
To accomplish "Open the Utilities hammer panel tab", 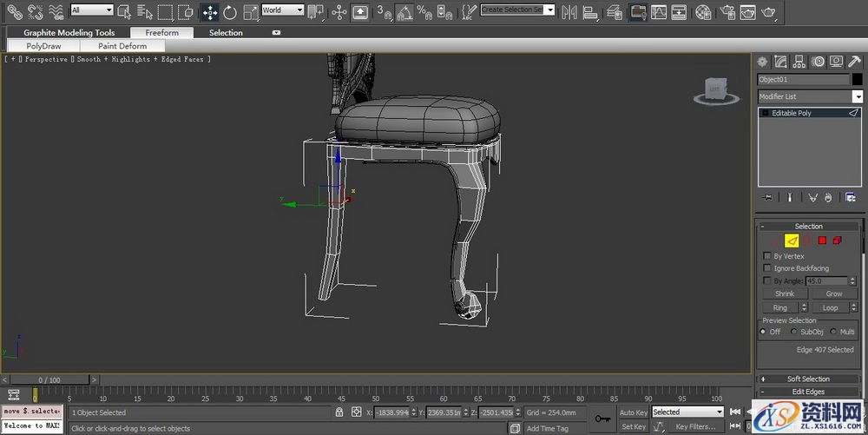I will click(x=855, y=61).
